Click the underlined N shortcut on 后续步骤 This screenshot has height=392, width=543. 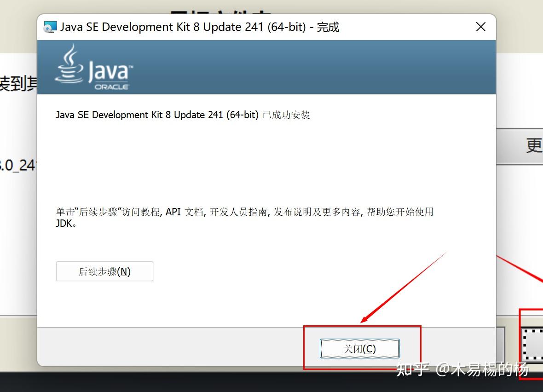coord(124,271)
